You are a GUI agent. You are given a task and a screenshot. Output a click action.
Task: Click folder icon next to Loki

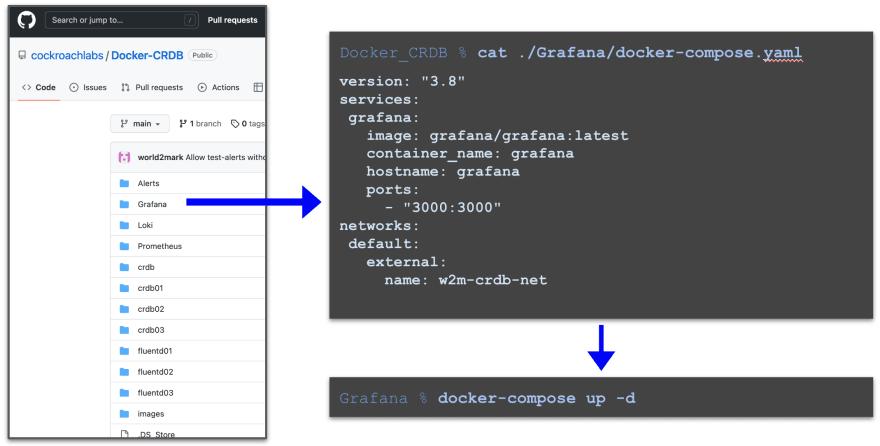point(124,225)
